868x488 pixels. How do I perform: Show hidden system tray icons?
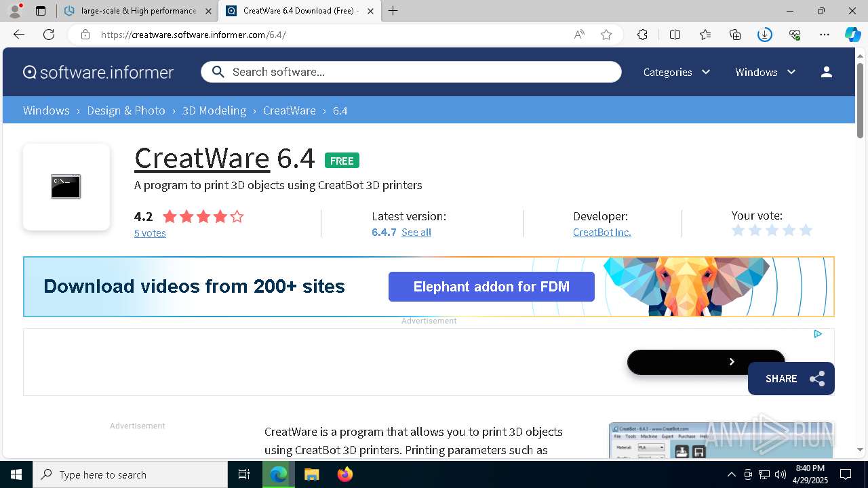coord(731,474)
